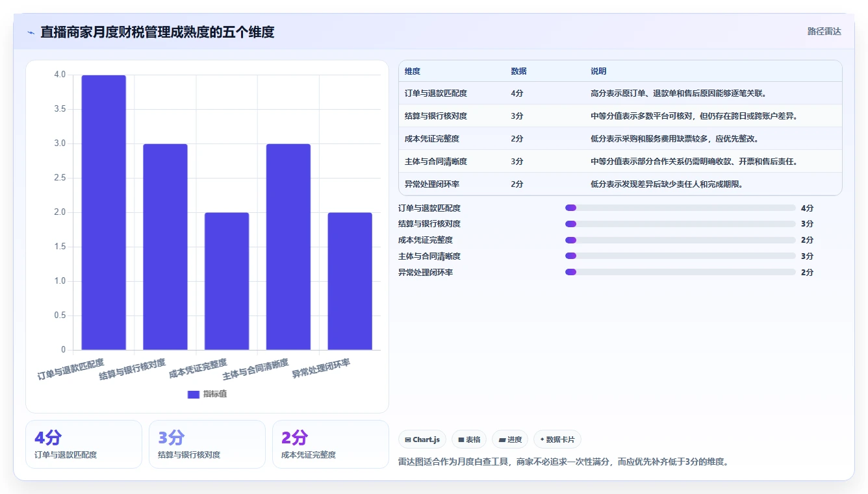Open the 2分 成本凭证完整度 card
The image size is (868, 494).
[x=331, y=444]
